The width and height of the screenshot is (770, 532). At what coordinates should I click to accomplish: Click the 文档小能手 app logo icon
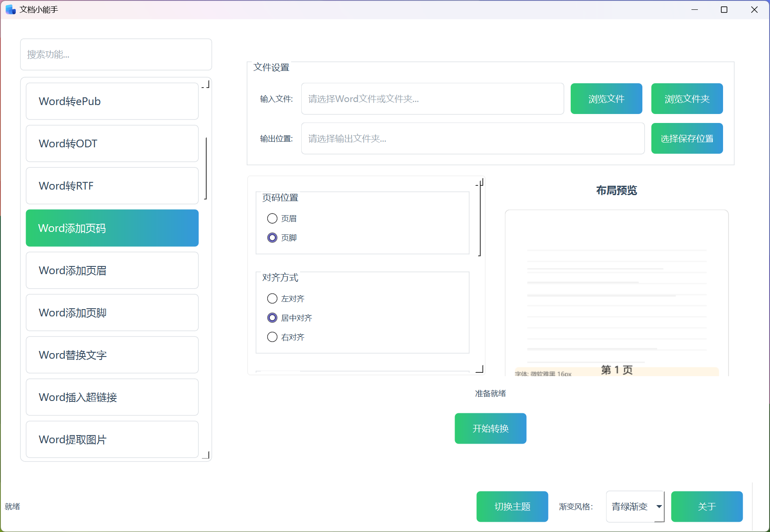click(10, 9)
